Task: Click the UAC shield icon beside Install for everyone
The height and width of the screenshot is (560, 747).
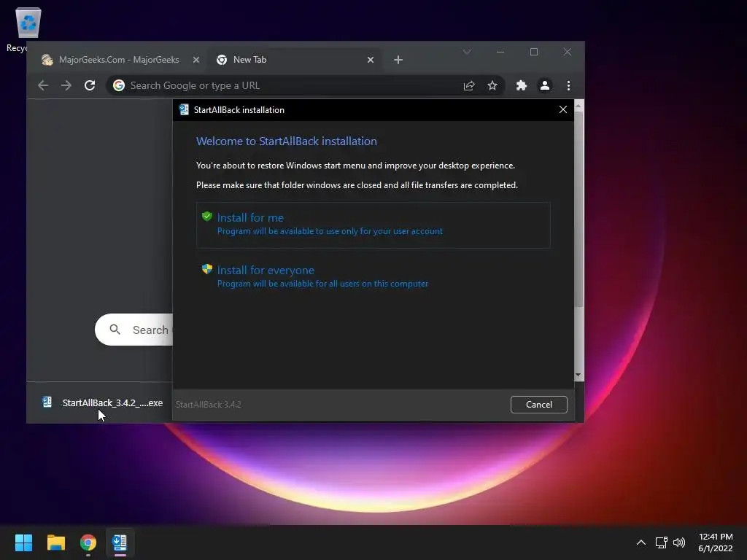Action: tap(206, 269)
